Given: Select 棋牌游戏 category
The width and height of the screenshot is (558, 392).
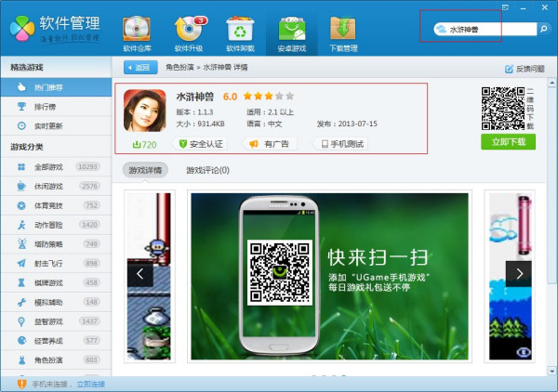Looking at the screenshot, I should [56, 282].
